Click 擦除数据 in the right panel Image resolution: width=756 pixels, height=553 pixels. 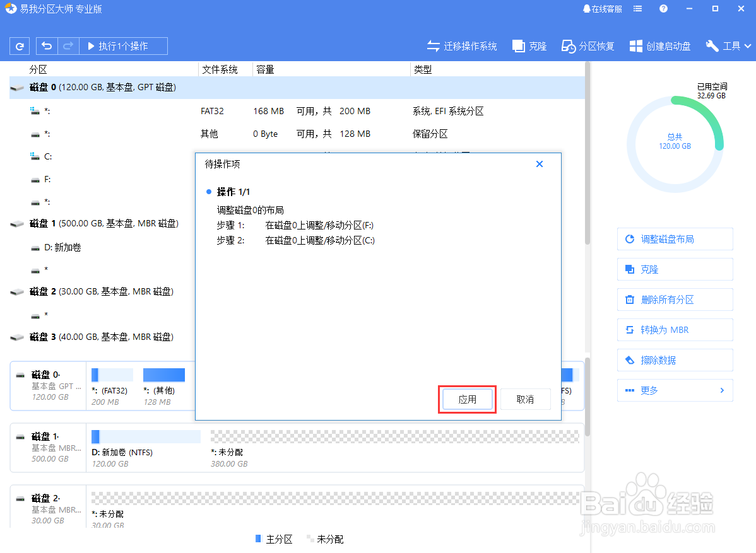pos(675,360)
